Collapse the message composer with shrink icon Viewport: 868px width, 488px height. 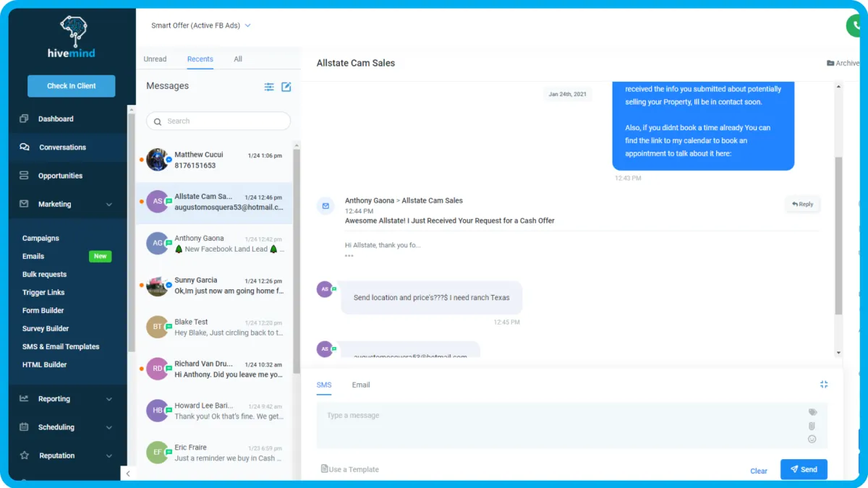pyautogui.click(x=824, y=385)
